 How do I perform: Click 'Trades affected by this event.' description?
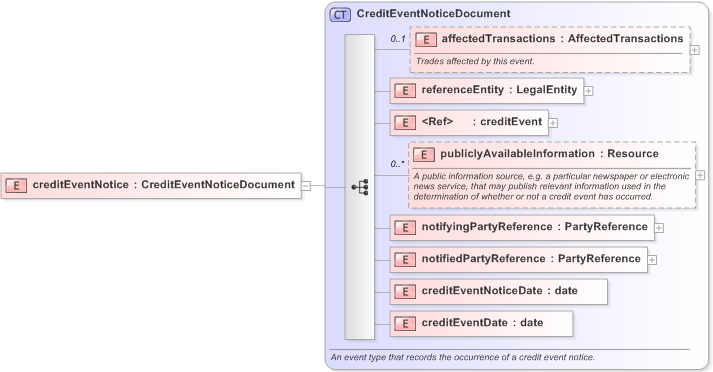click(x=475, y=61)
